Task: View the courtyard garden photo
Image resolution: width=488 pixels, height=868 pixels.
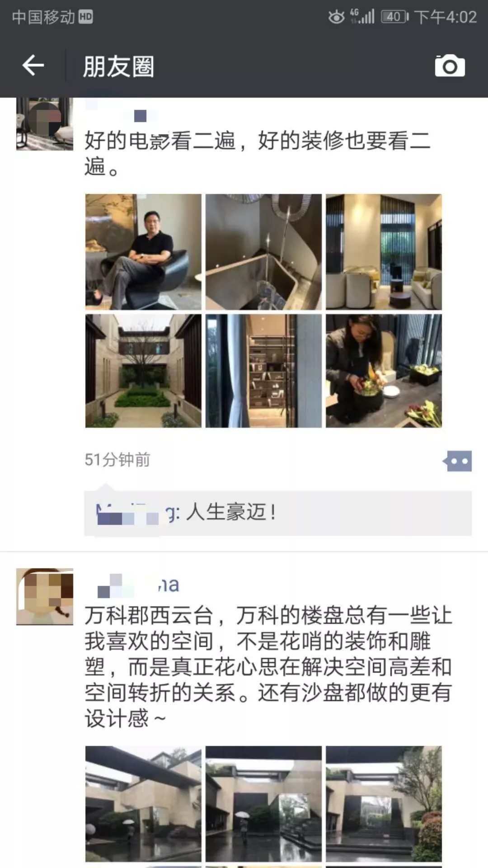Action: pyautogui.click(x=143, y=371)
